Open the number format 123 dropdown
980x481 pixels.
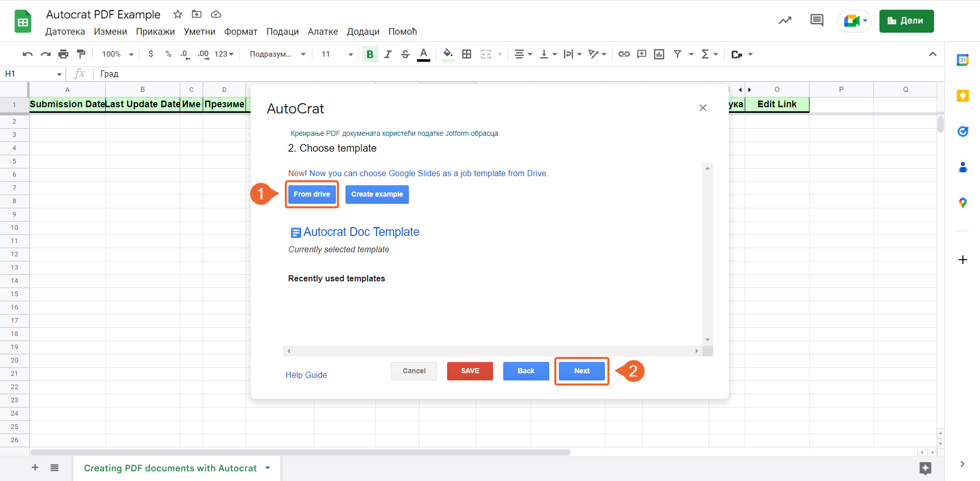click(x=224, y=54)
